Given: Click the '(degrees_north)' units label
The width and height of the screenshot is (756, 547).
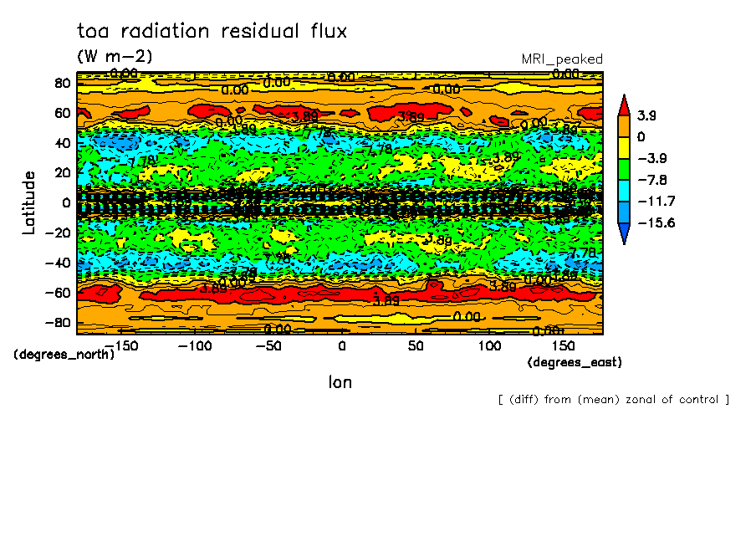Looking at the screenshot, I should tap(64, 355).
